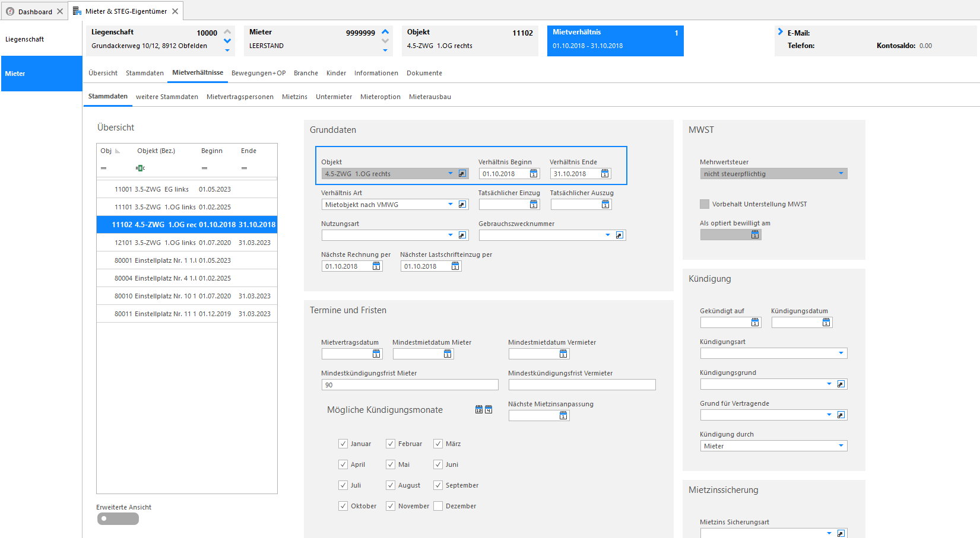Open the Dokumente tab
The width and height of the screenshot is (980, 538).
tap(424, 73)
